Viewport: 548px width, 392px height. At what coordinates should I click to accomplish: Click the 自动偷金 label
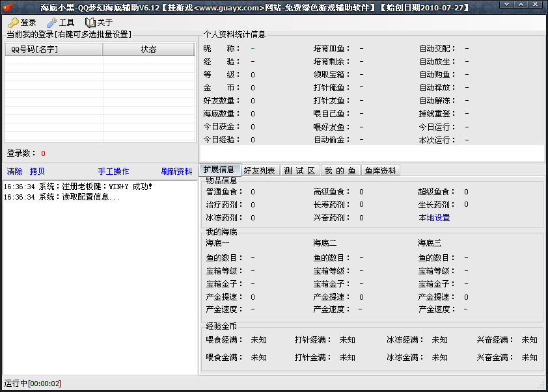pos(332,140)
